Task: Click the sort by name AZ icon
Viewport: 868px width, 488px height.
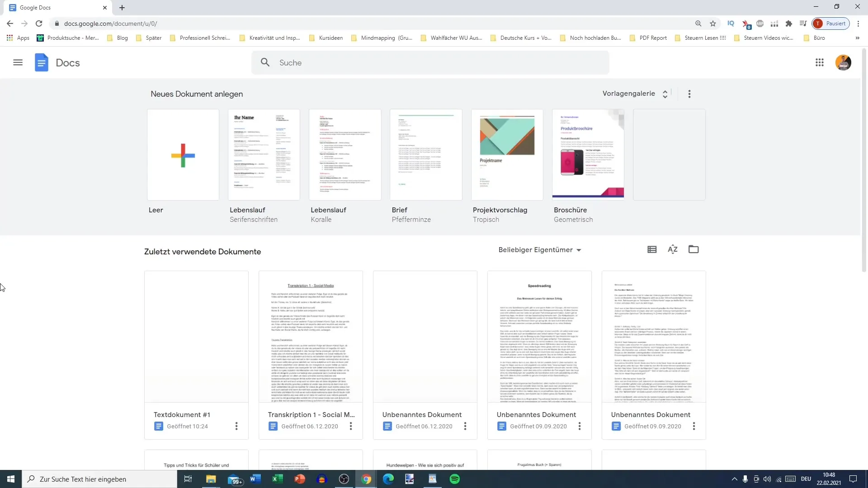Action: [672, 250]
